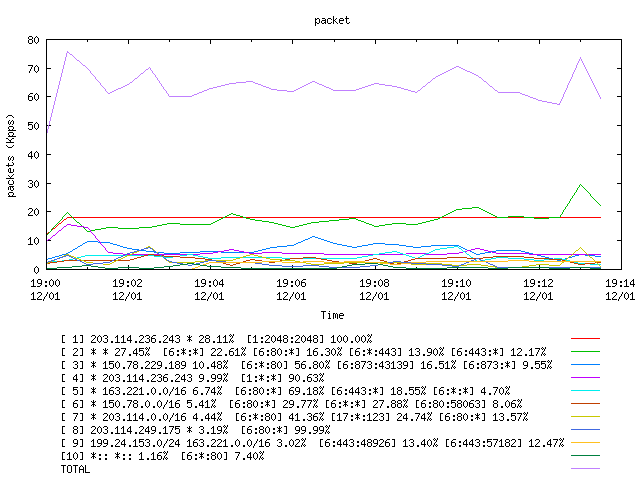The width and height of the screenshot is (640, 480).
Task: Click the brown-red legend line sample for entry 6
Action: pyautogui.click(x=585, y=404)
